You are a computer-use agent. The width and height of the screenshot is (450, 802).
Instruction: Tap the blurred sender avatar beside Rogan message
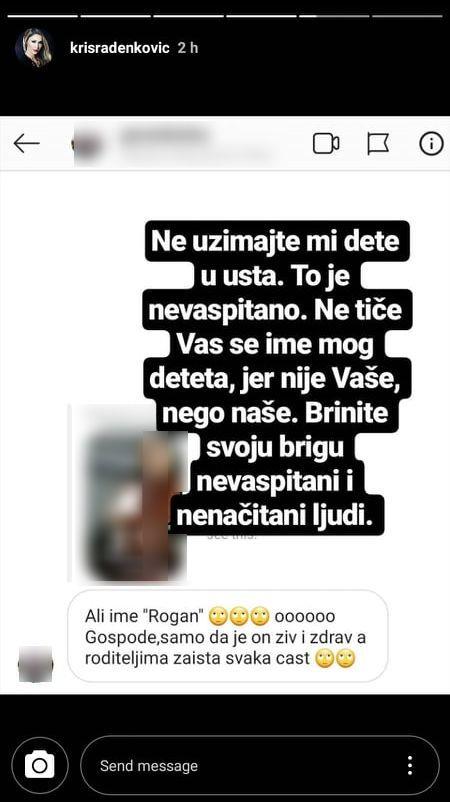click(35, 664)
